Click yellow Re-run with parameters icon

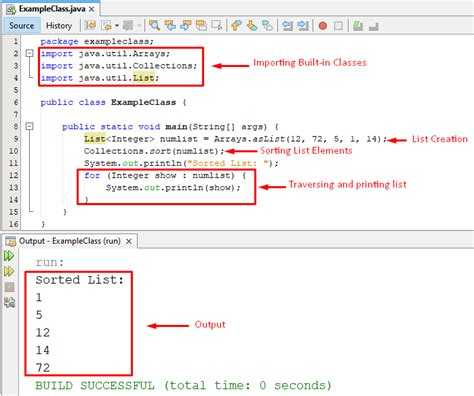point(9,272)
